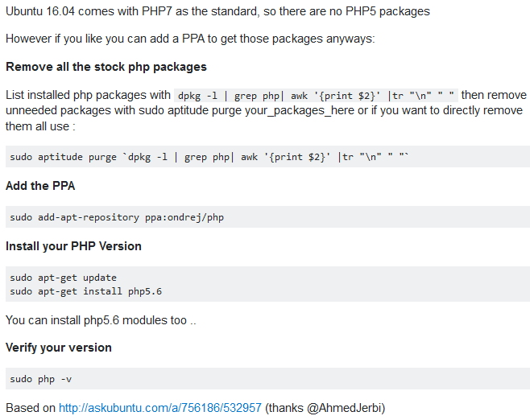This screenshot has height=420, width=530.
Task: Open the askubuntu.com/a/756186/532957 link
Action: click(159, 408)
